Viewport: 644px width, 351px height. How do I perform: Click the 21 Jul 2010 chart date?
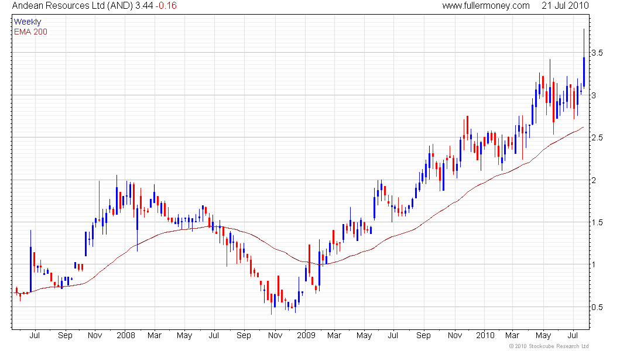(x=565, y=6)
